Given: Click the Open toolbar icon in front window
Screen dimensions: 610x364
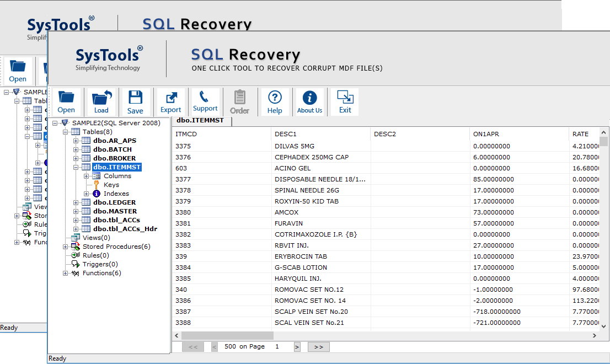Looking at the screenshot, I should (66, 98).
